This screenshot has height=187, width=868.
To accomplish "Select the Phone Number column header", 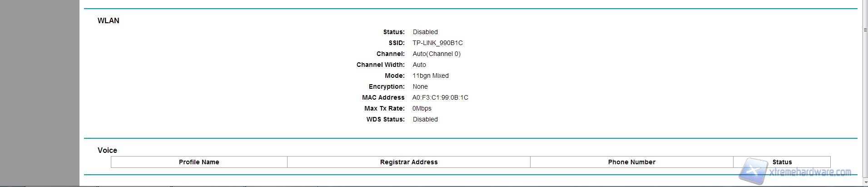I will (631, 162).
